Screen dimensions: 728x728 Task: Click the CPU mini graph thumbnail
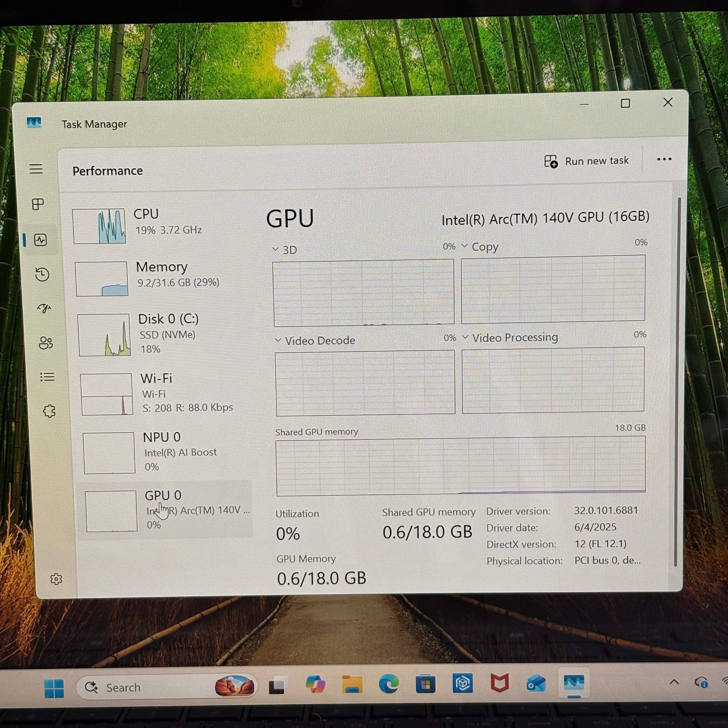click(x=99, y=226)
